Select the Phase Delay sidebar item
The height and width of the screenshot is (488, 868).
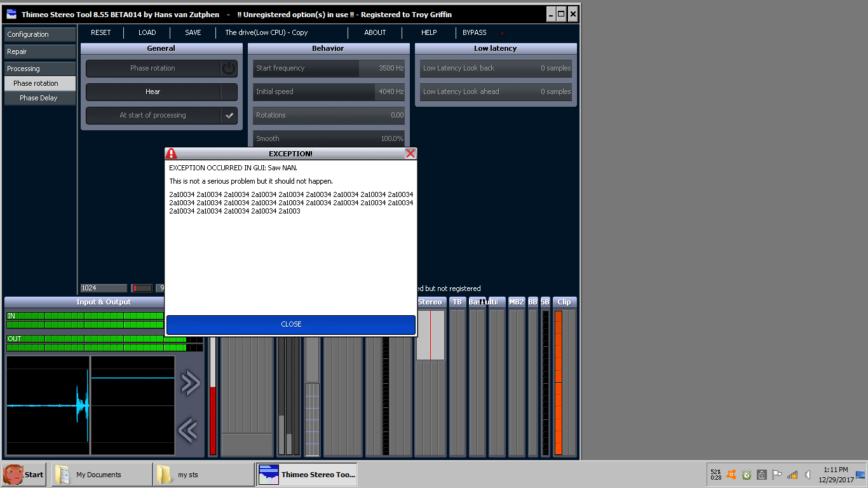coord(39,98)
